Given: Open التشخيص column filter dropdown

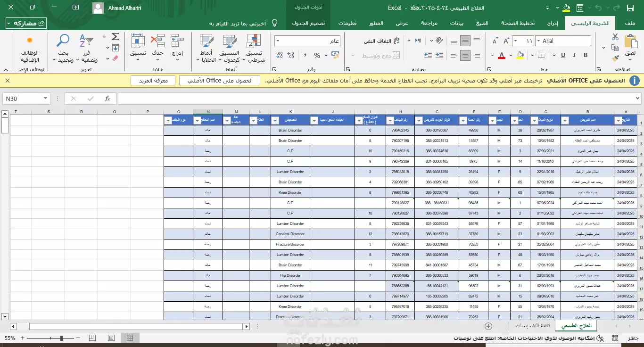Looking at the screenshot, I should click(x=275, y=120).
